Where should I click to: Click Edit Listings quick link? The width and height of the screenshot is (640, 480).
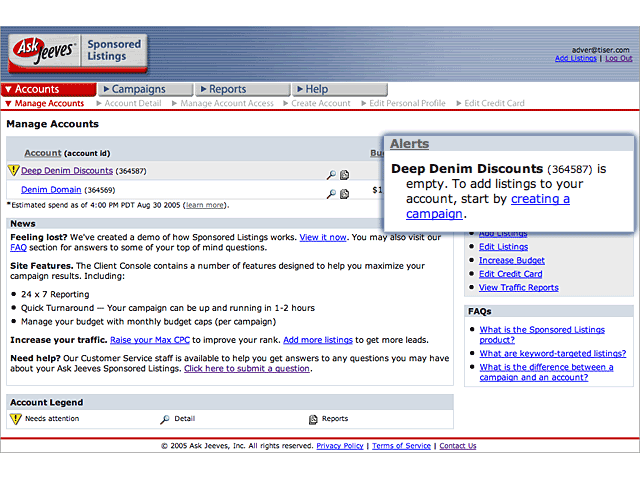coord(503,247)
